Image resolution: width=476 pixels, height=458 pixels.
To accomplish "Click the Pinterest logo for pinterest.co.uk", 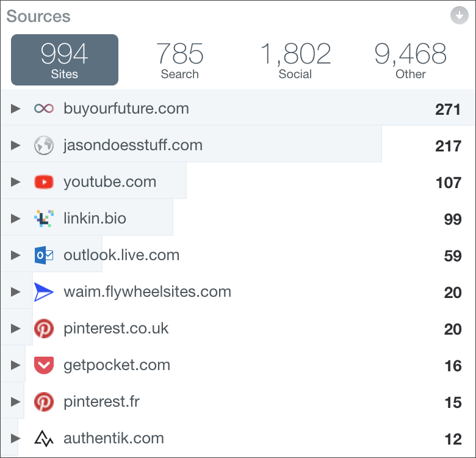I will coord(44,329).
